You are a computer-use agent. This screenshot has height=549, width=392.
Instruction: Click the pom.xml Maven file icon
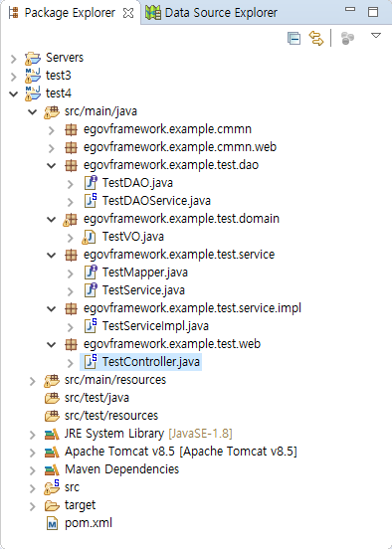pos(52,524)
